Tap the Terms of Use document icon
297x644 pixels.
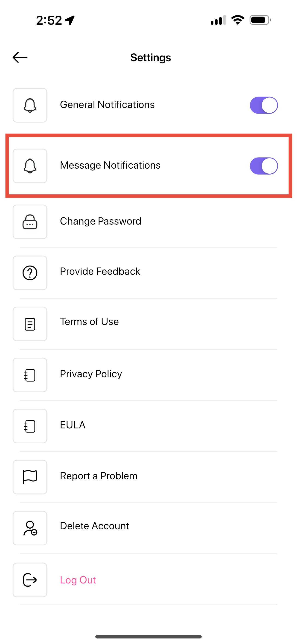[30, 324]
